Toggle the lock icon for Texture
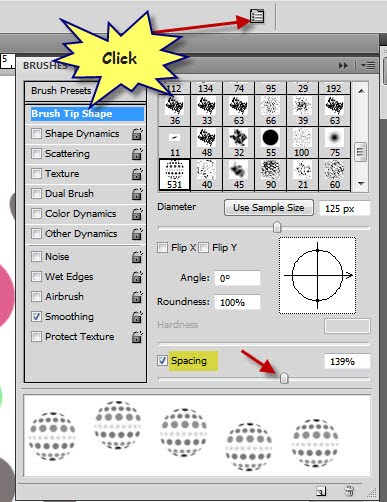The height and width of the screenshot is (502, 387). tap(137, 174)
